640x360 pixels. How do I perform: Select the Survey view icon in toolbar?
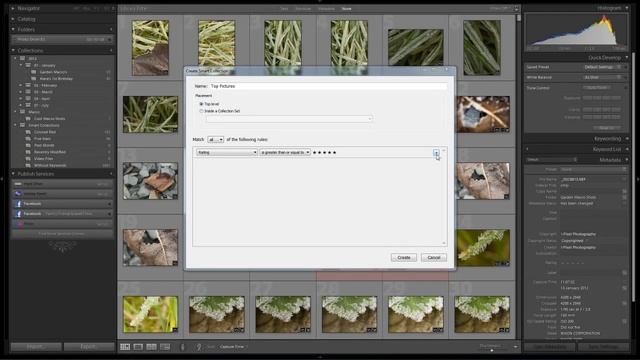(x=165, y=347)
